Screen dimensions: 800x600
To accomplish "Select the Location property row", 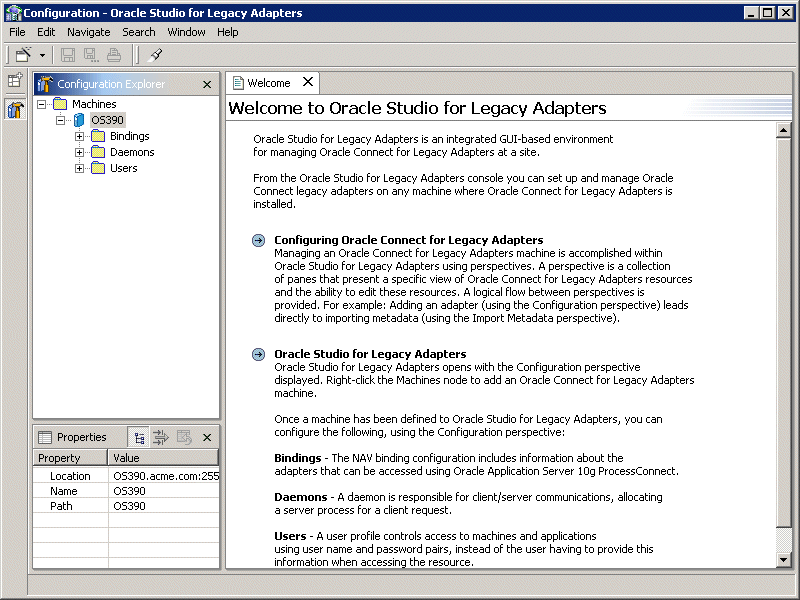I will click(x=126, y=476).
